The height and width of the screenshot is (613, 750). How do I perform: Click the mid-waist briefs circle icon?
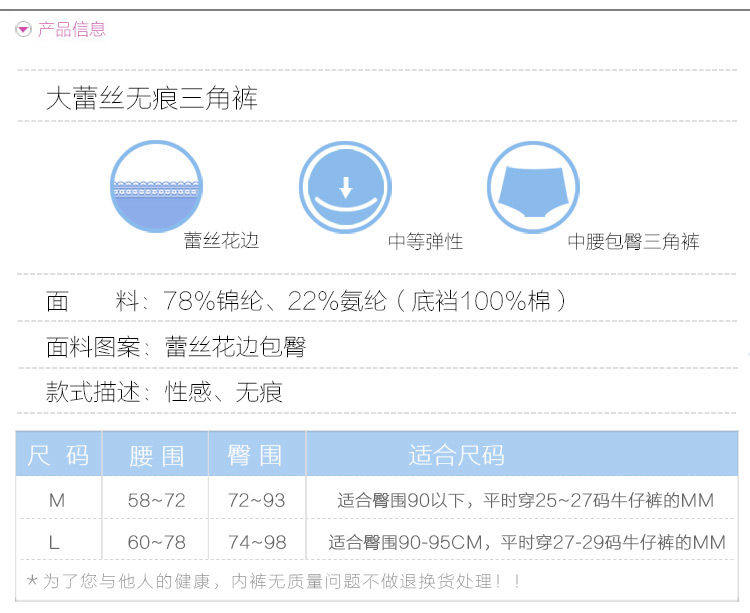click(x=533, y=187)
